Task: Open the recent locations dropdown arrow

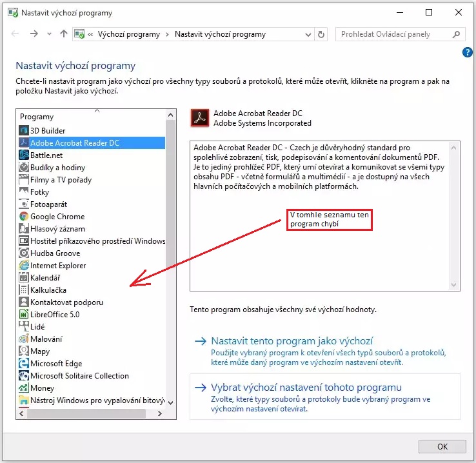Action: (49, 34)
